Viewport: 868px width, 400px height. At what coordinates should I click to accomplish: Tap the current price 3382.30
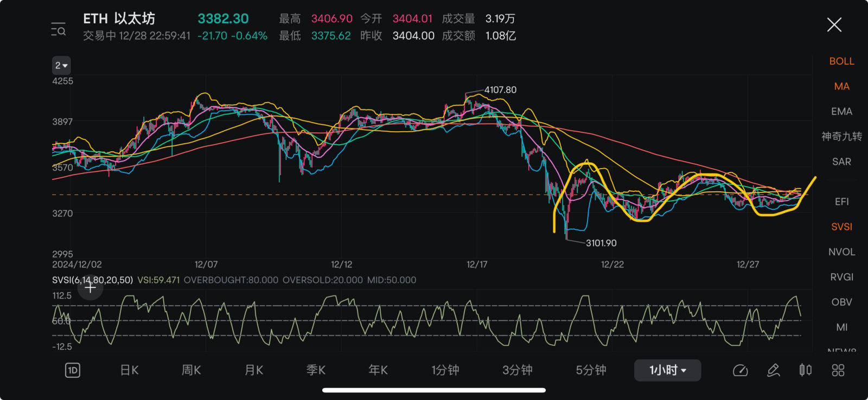coord(223,18)
